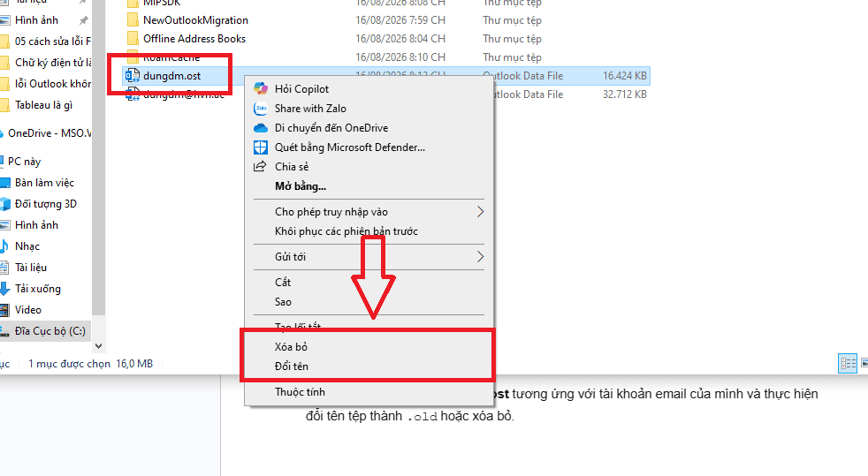Image resolution: width=868 pixels, height=476 pixels.
Task: Open Đối tượng 3D in navigation pane
Action: coord(45,203)
